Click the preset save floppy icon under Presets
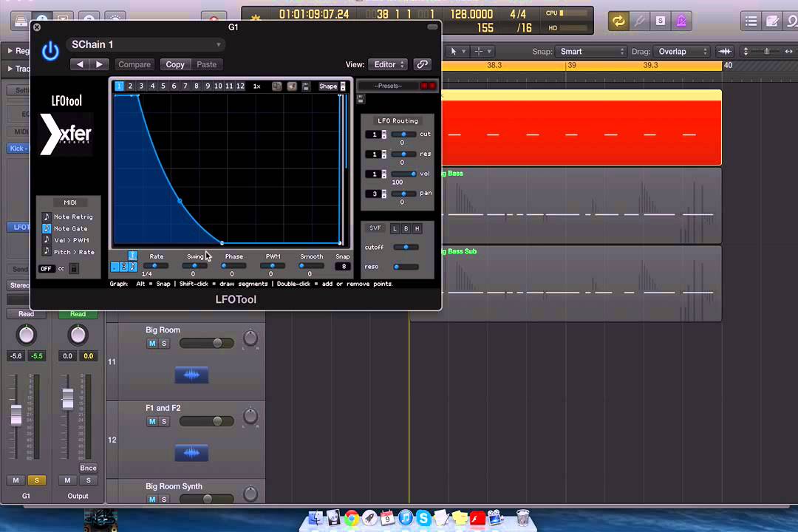Viewport: 798px width, 532px height. pyautogui.click(x=361, y=99)
